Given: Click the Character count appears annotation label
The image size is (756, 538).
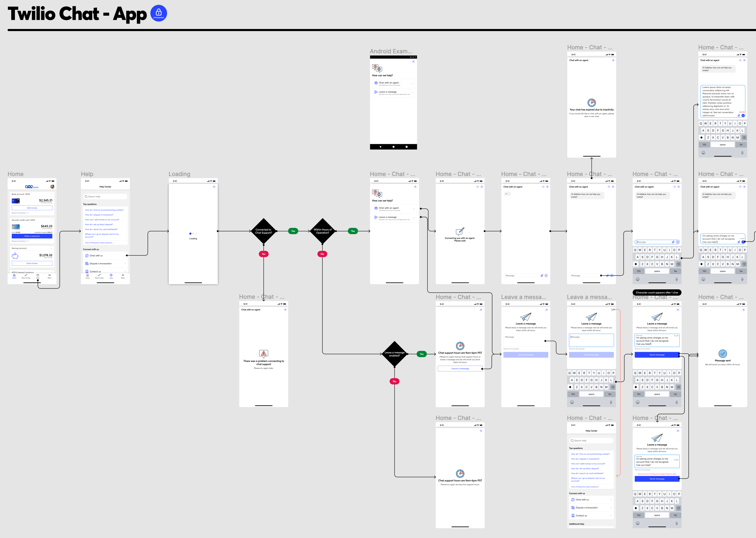Looking at the screenshot, I should click(657, 293).
